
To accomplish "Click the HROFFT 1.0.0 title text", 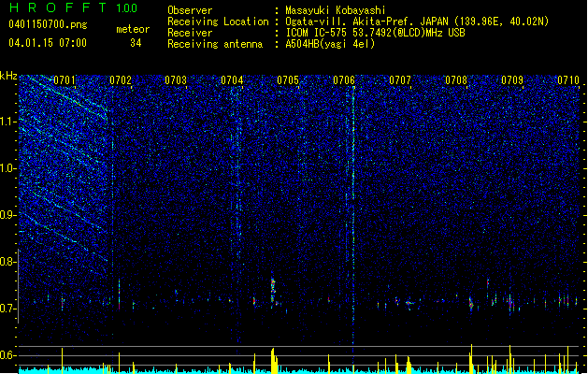I will [73, 7].
